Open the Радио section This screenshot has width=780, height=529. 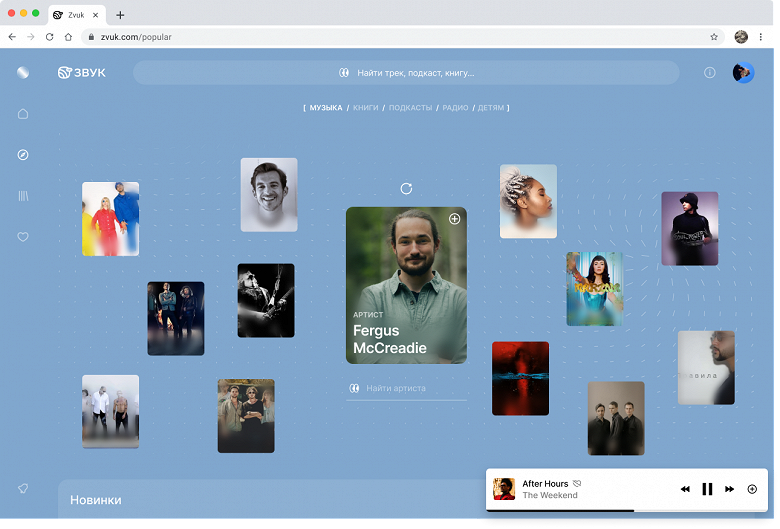(455, 107)
